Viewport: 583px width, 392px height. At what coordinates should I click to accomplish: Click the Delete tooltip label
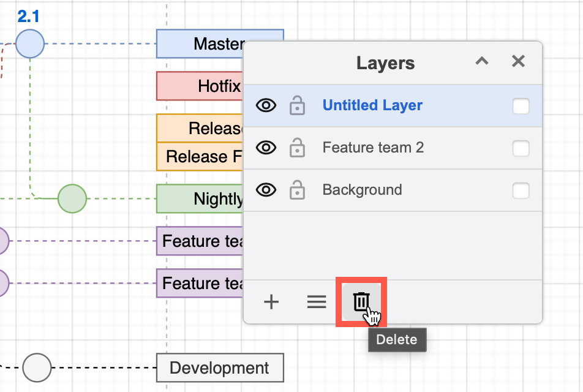pyautogui.click(x=397, y=340)
